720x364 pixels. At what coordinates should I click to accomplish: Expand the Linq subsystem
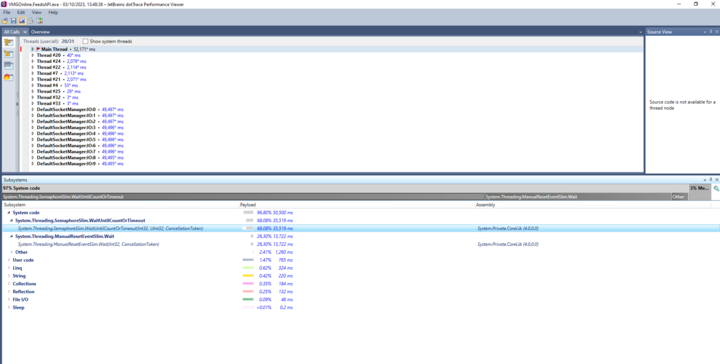point(9,268)
